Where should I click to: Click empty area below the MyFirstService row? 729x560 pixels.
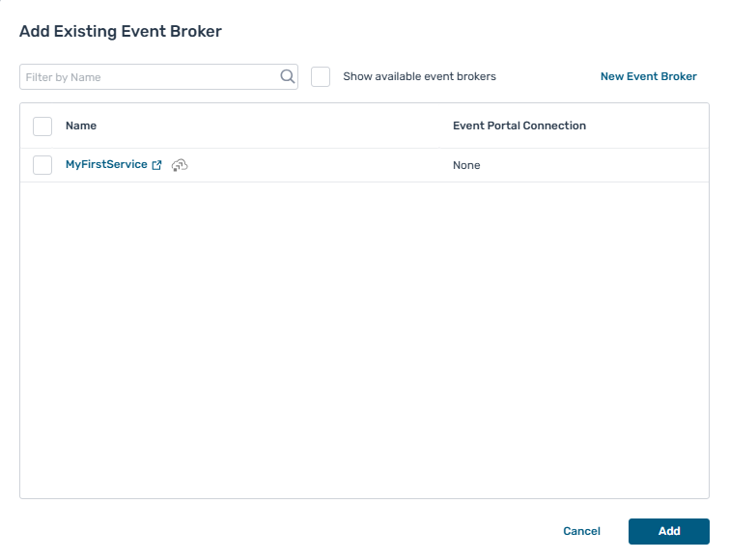click(357, 338)
